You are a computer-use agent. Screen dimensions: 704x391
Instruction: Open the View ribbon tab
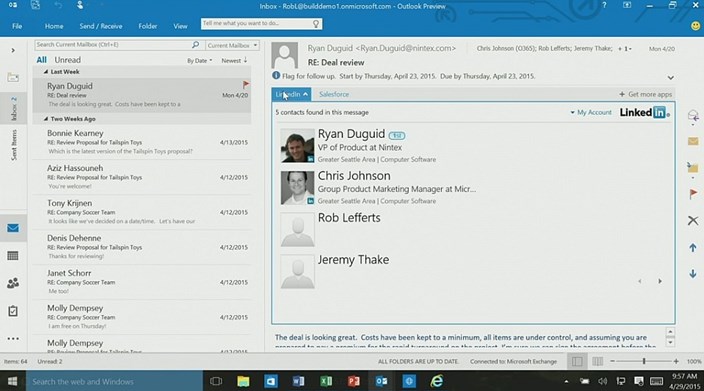pyautogui.click(x=180, y=26)
